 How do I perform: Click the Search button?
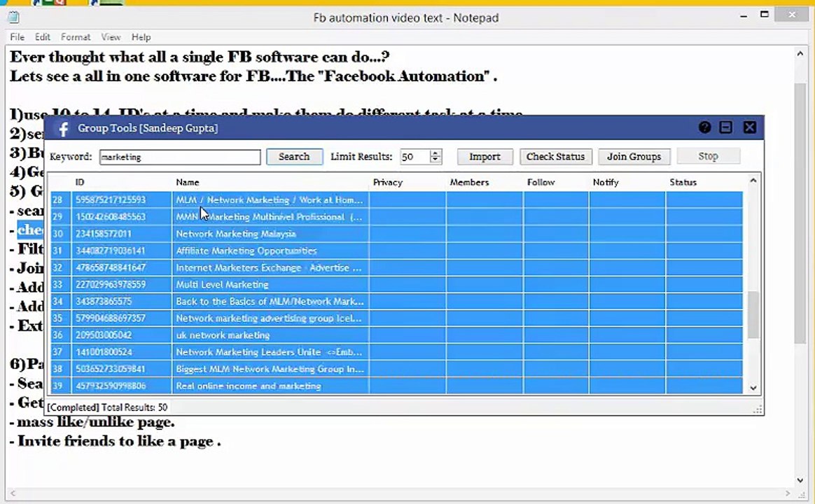click(x=294, y=156)
